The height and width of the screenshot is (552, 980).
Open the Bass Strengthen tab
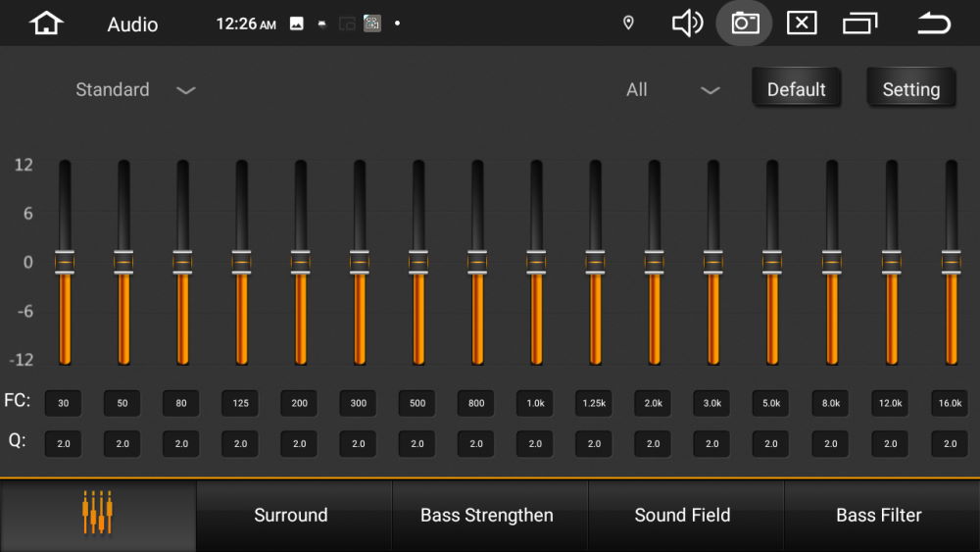point(487,515)
